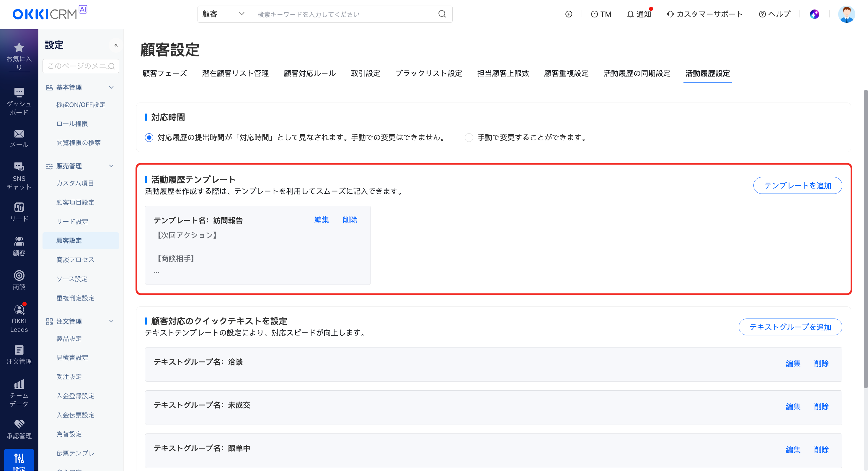
Task: Switch to the 潜在顧客リスト管理 tab
Action: pyautogui.click(x=235, y=73)
